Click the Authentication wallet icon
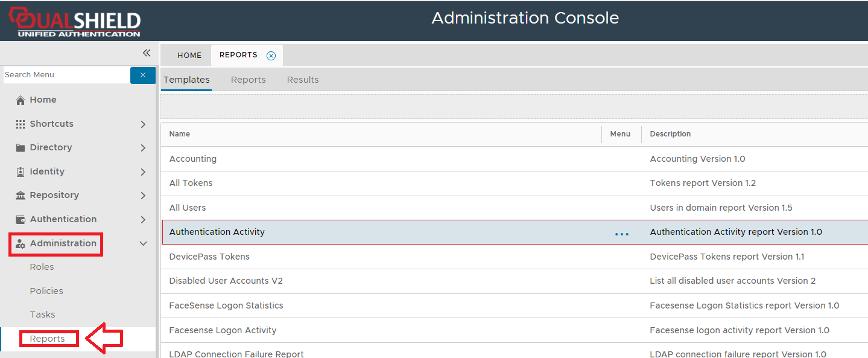 [x=21, y=219]
